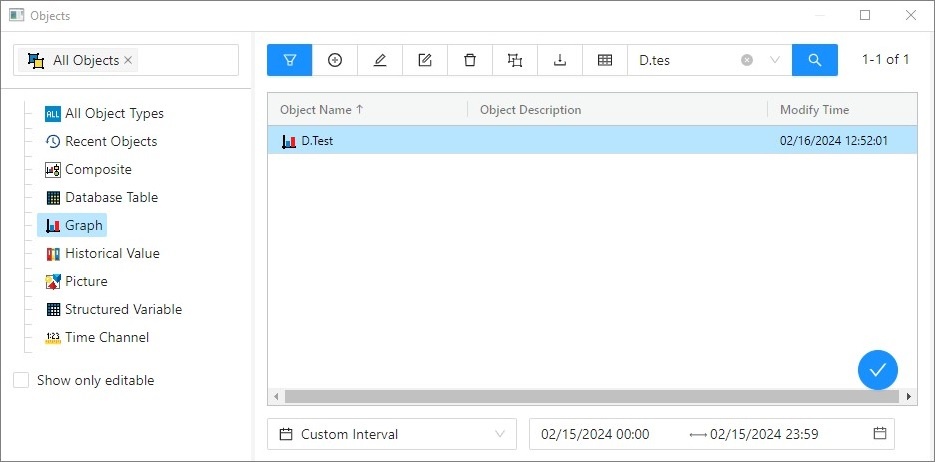Click the edit-in-box properties icon
Viewport: 935px width, 462px height.
[x=425, y=60]
